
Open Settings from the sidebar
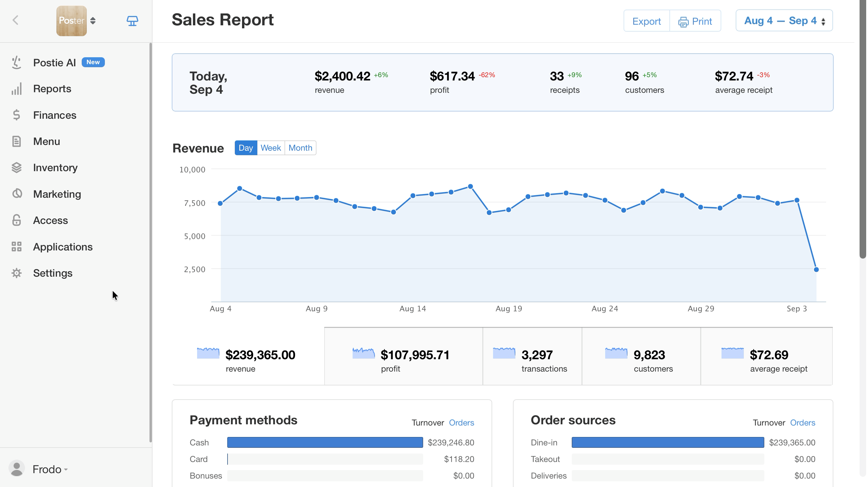coord(52,273)
